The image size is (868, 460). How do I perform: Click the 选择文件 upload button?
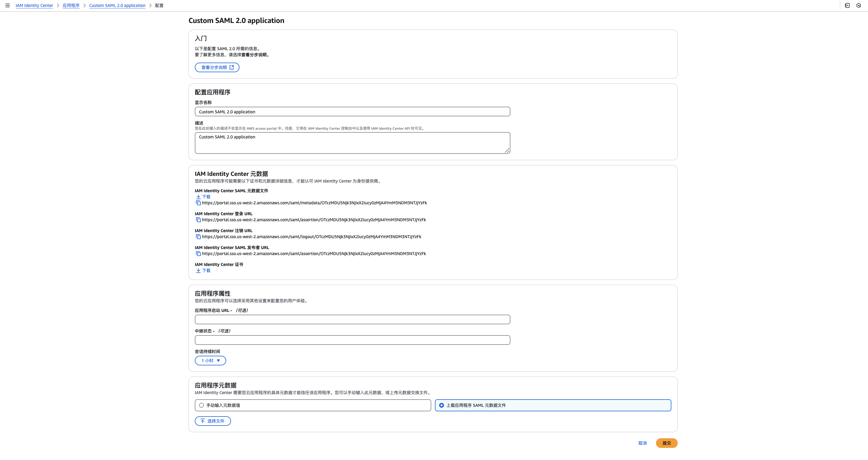pyautogui.click(x=213, y=421)
